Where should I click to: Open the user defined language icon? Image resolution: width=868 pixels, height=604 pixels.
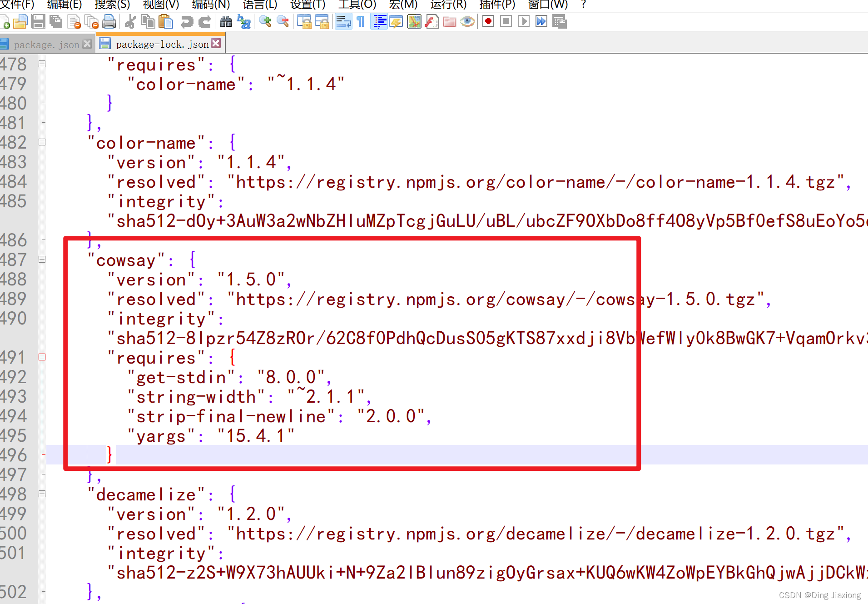point(397,21)
